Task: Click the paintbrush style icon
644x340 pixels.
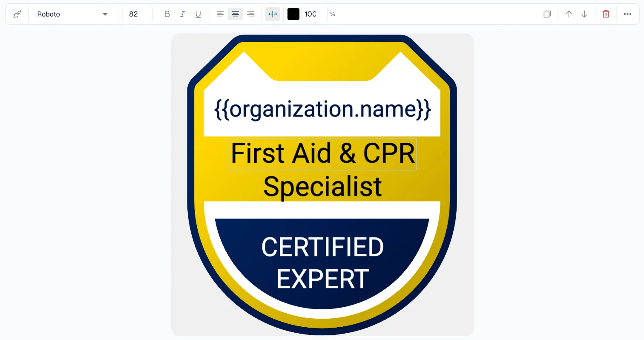Action: coord(17,14)
